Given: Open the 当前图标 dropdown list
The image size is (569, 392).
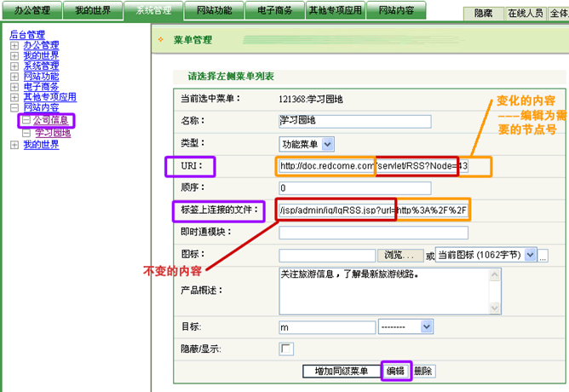Looking at the screenshot, I should point(530,255).
